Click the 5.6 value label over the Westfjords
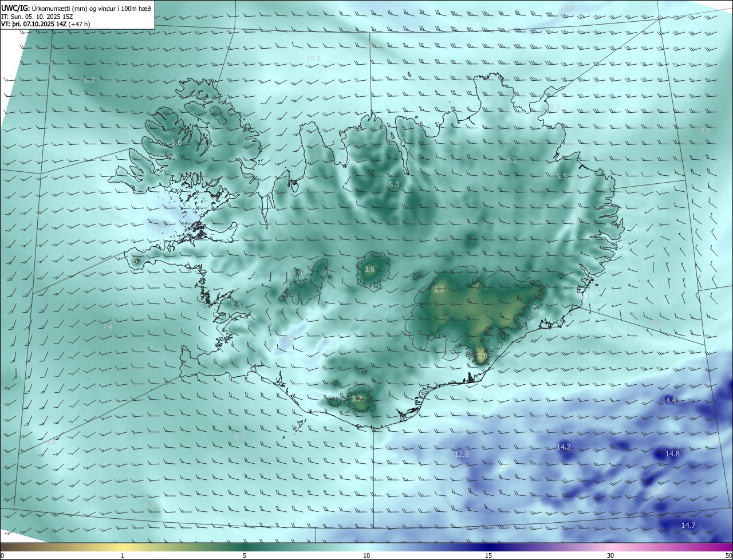 click(x=176, y=142)
